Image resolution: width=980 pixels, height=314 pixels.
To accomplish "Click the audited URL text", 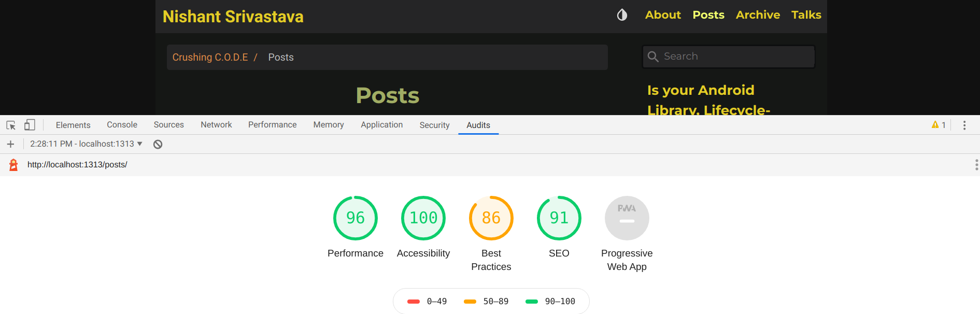I will coord(77,165).
